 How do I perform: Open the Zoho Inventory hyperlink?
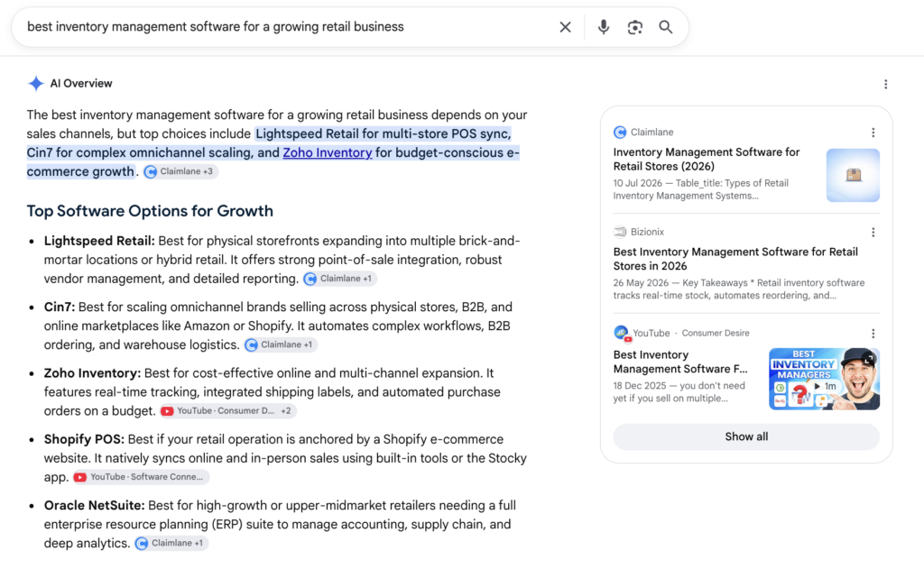point(327,152)
